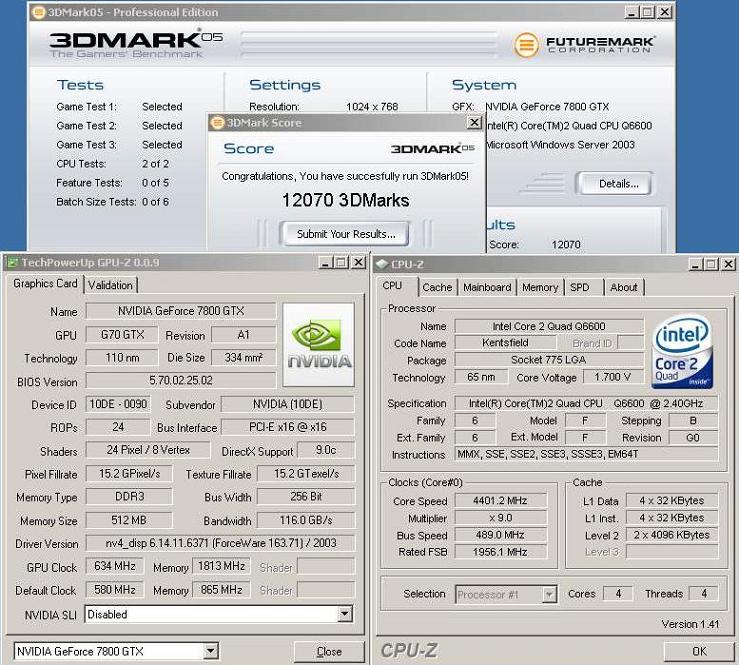The height and width of the screenshot is (665, 739).
Task: Click the GPU Clock 634 MHz value
Action: (x=115, y=566)
